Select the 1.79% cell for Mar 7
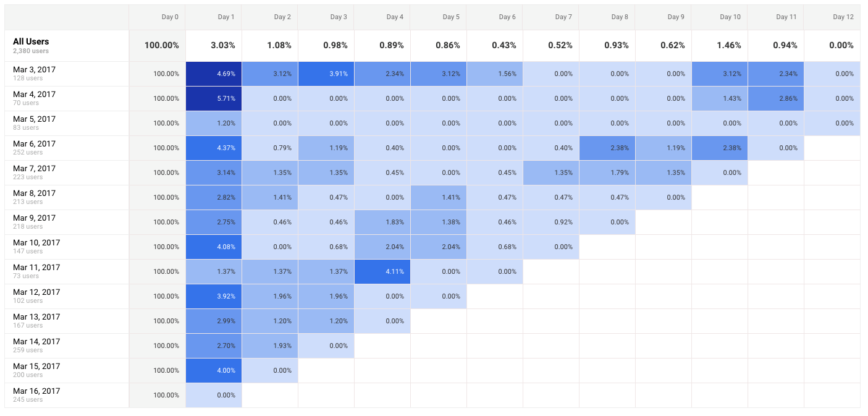Viewport: 868px width, 416px height. 607,173
